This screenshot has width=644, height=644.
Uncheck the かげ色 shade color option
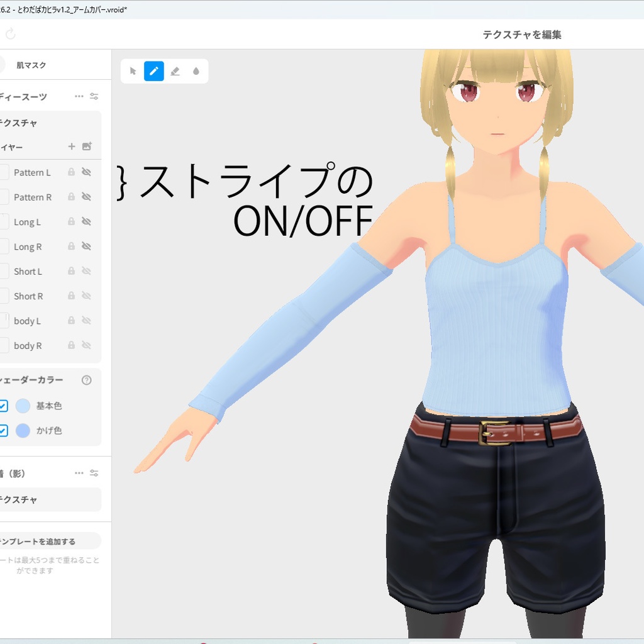3,431
